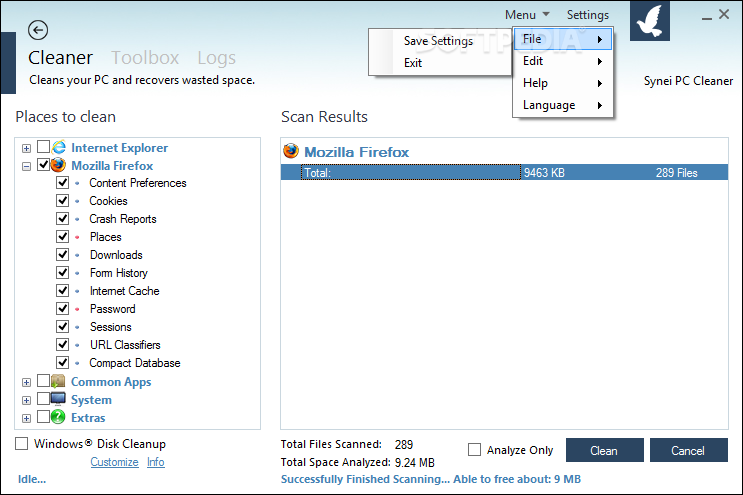743x495 pixels.
Task: Click the Extras green question icon
Action: (x=58, y=417)
